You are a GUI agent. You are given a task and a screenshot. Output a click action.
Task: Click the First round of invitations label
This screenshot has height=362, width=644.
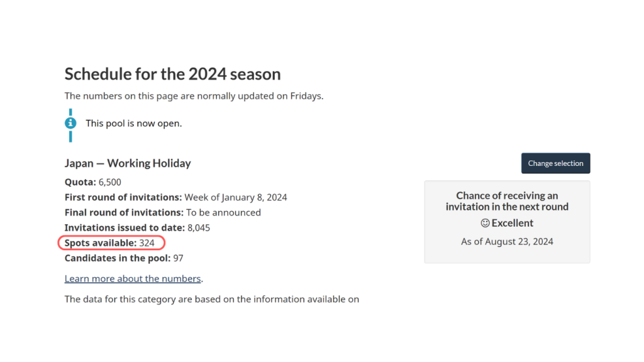[123, 197]
